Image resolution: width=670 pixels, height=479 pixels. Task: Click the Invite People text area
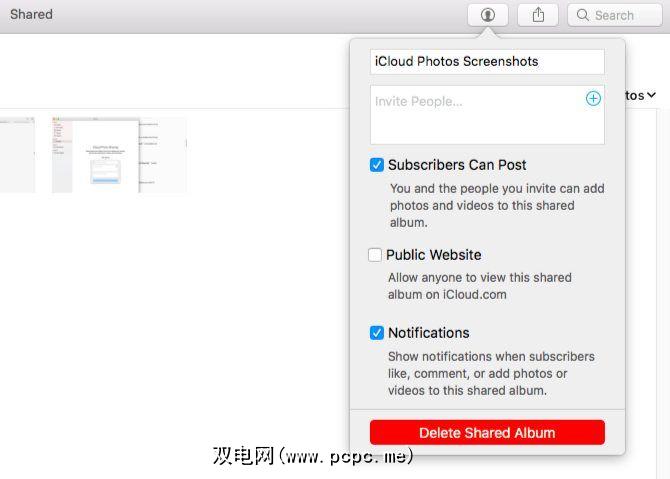(487, 115)
